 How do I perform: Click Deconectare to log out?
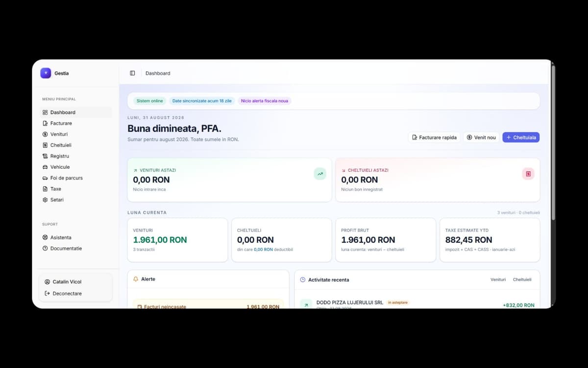pos(75,293)
